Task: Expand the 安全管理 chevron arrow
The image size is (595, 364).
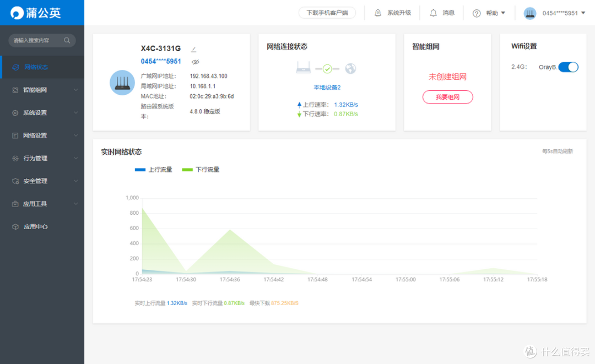Action: coord(76,181)
